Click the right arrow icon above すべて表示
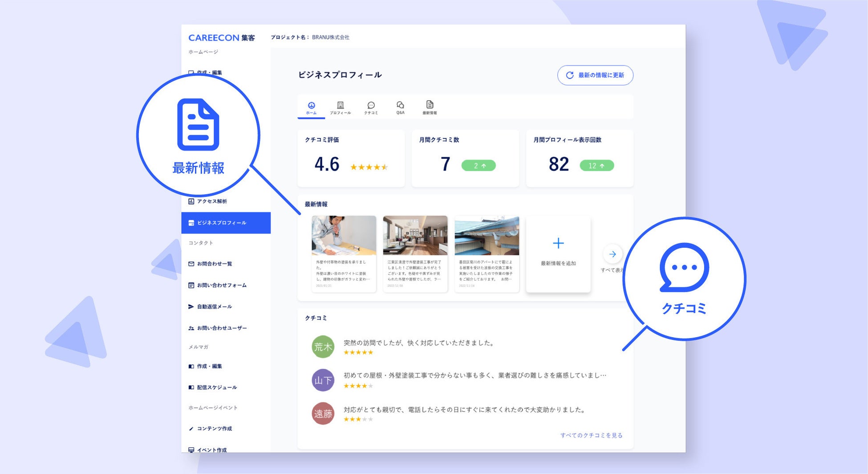Screen dimensions: 868x474 (x=612, y=254)
